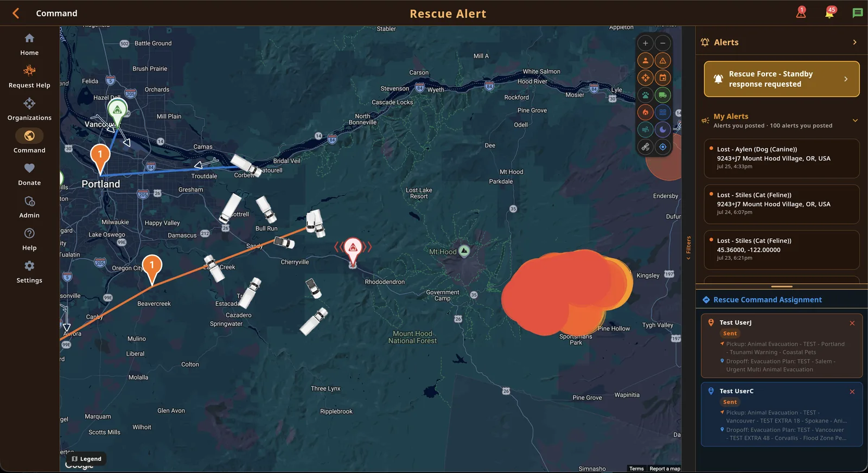Viewport: 868px width, 473px height.
Task: Toggle the green transport truck layer
Action: (662, 95)
